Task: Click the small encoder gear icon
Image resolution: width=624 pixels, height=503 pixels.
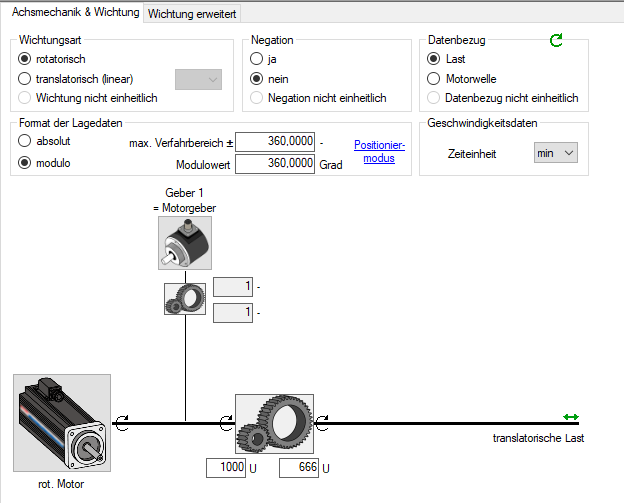Action: (x=184, y=298)
